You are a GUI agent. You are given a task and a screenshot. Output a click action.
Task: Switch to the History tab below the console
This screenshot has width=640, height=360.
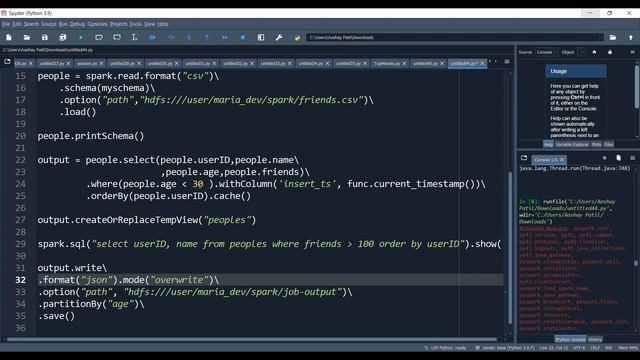(595, 339)
